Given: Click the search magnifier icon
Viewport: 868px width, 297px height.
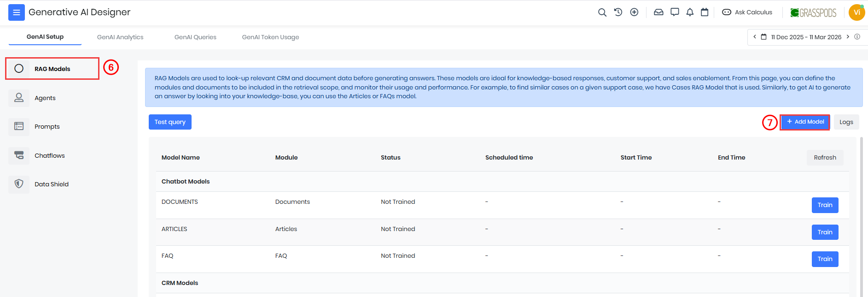Looking at the screenshot, I should (602, 12).
